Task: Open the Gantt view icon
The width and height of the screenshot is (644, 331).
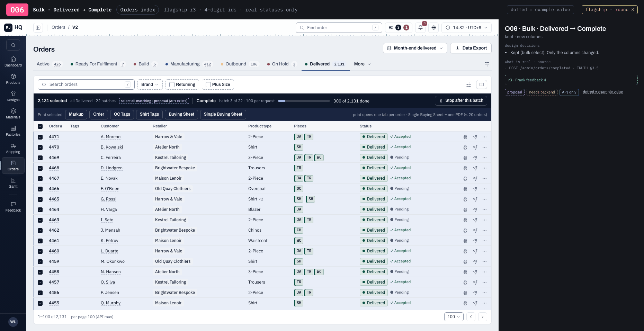Action: coord(13,183)
